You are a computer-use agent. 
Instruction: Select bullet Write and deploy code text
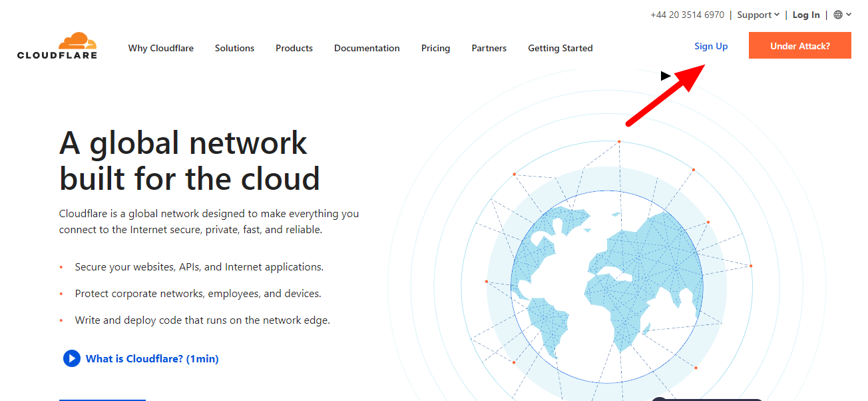coord(202,320)
